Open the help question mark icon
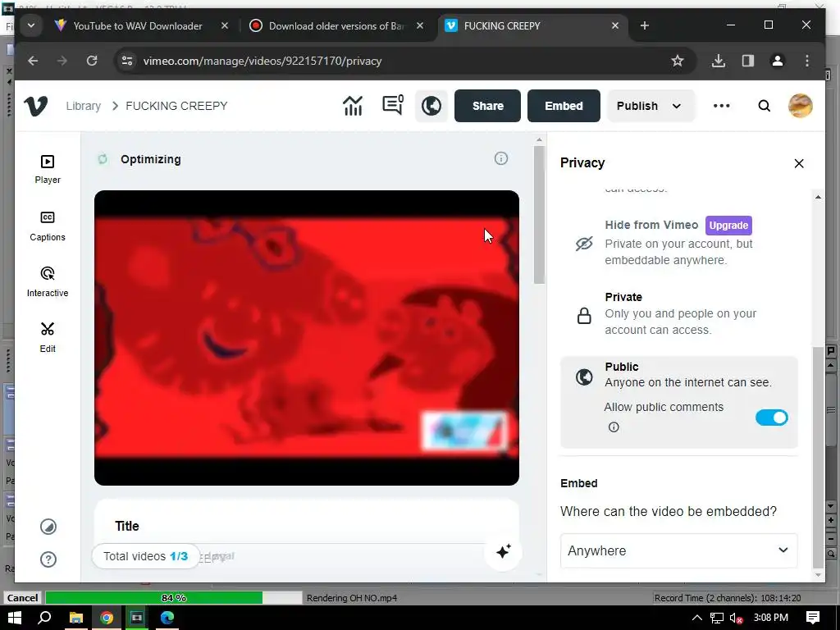Viewport: 840px width, 630px height. pyautogui.click(x=48, y=559)
